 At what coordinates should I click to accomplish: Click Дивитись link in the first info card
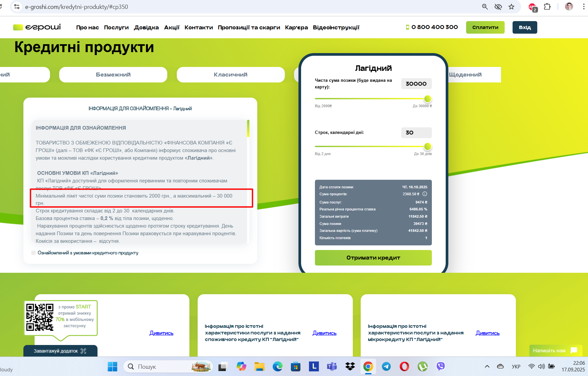point(161,333)
